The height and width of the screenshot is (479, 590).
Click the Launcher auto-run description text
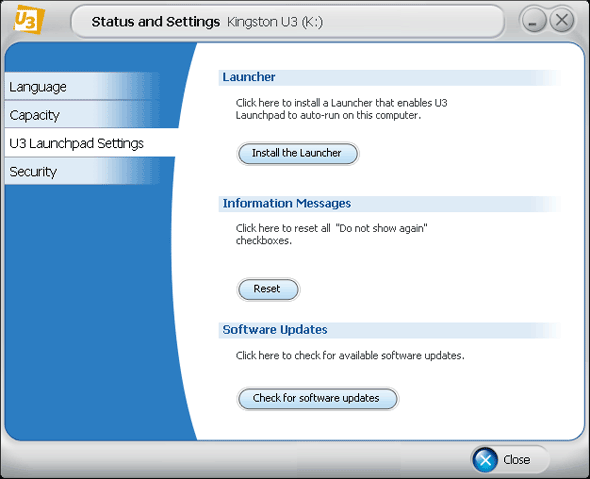click(341, 109)
